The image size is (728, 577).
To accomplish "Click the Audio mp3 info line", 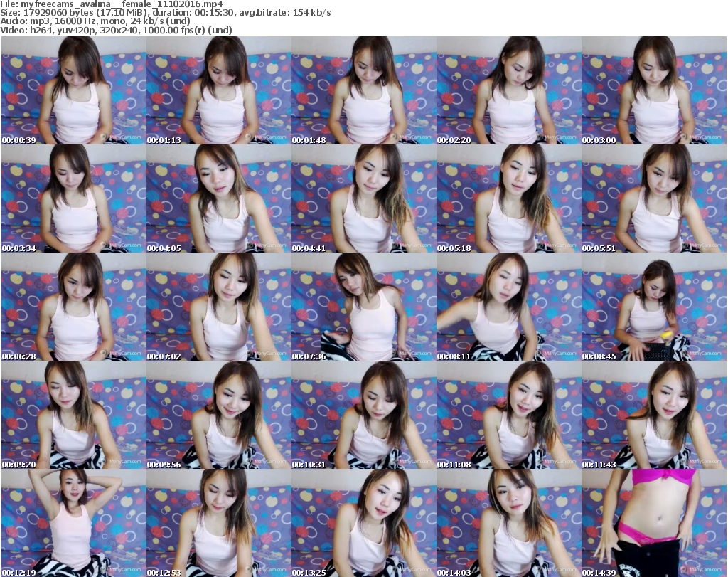I will coord(95,21).
